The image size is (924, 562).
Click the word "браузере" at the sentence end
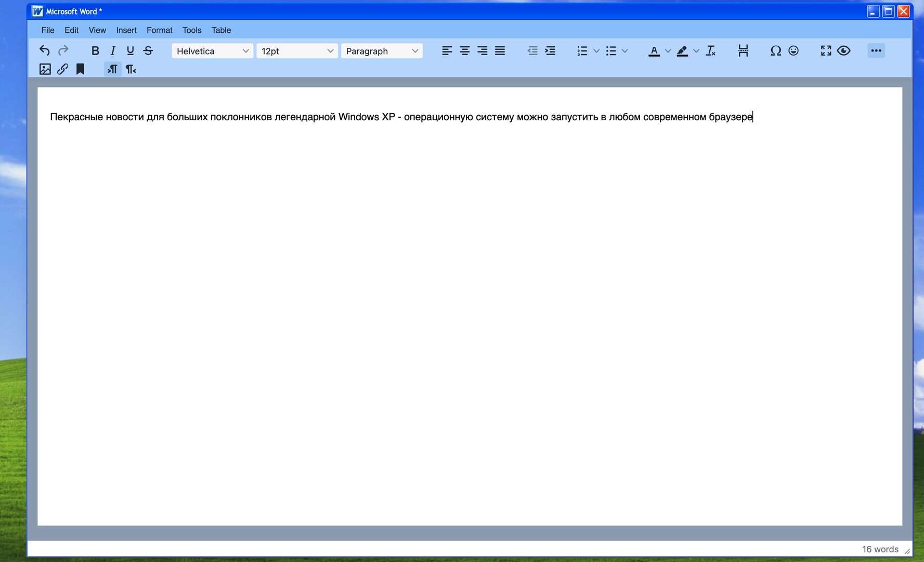[x=731, y=117]
